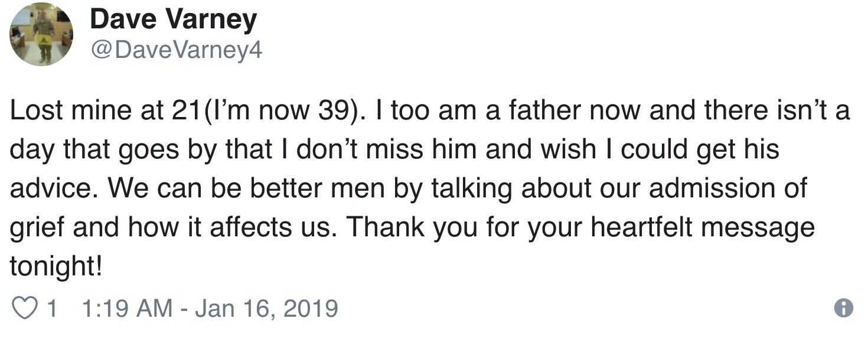Image resolution: width=868 pixels, height=338 pixels.
Task: Like the tweet with the heart icon
Action: (x=25, y=308)
